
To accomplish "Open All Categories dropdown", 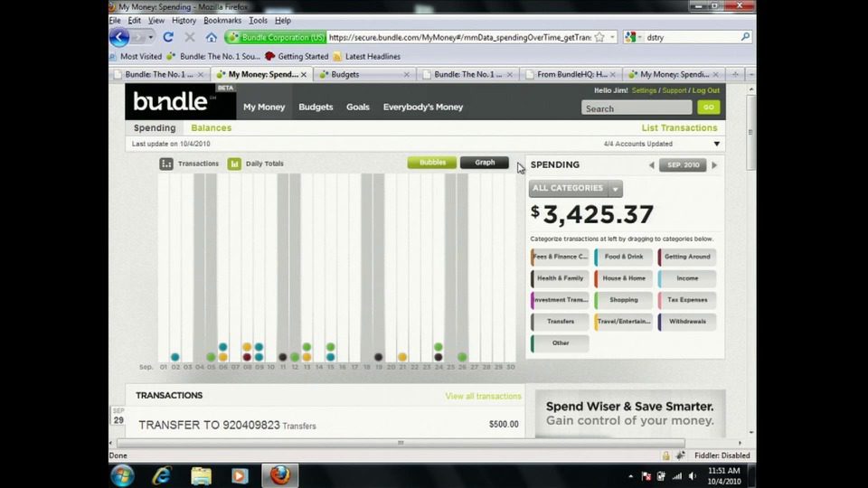I will click(576, 189).
